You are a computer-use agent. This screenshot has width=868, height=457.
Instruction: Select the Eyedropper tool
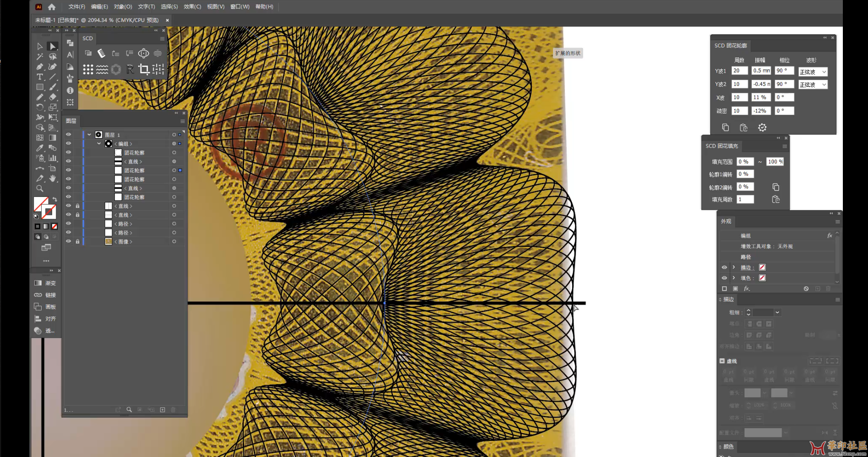pyautogui.click(x=40, y=148)
